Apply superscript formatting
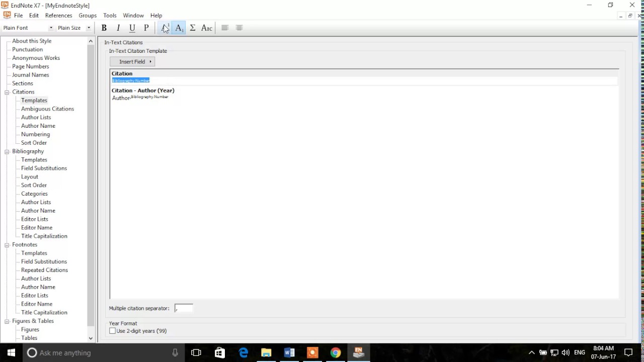 click(x=165, y=28)
